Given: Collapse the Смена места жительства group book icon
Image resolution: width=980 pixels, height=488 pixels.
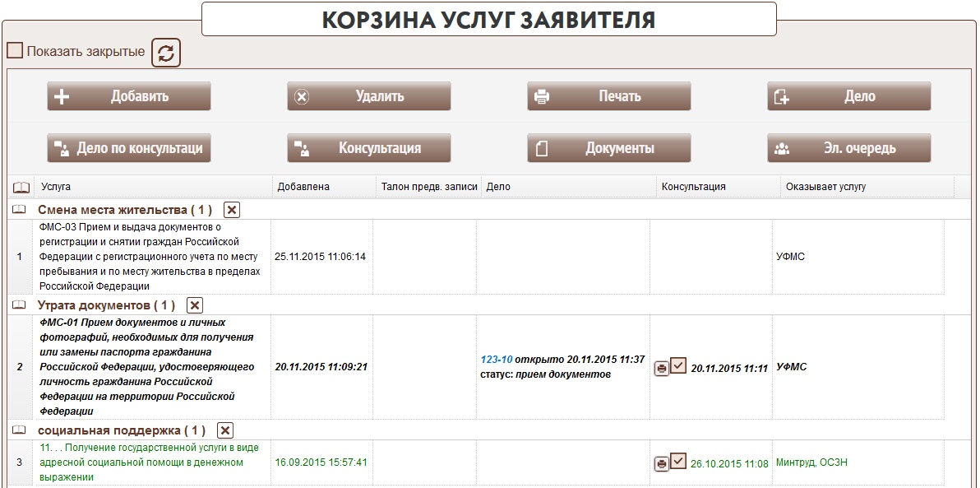Looking at the screenshot, I should [19, 210].
